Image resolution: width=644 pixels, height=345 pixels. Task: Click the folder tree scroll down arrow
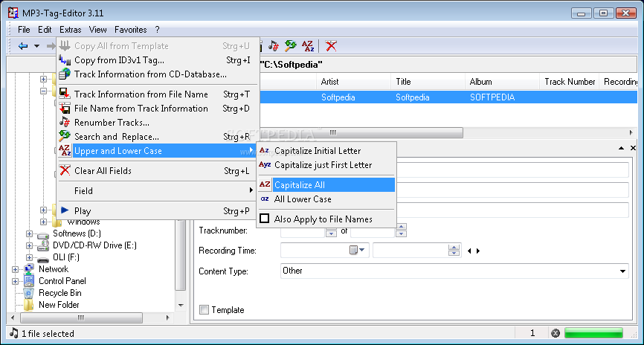[181, 306]
